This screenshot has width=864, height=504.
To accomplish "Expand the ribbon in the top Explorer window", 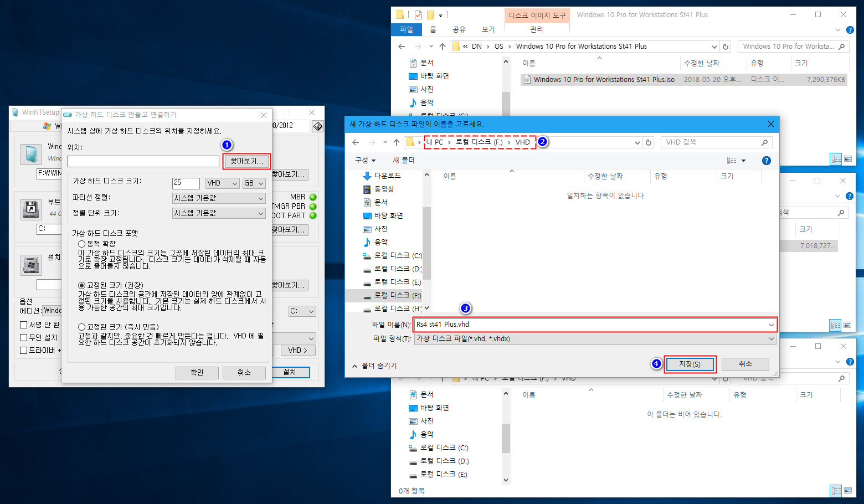I will (x=838, y=30).
